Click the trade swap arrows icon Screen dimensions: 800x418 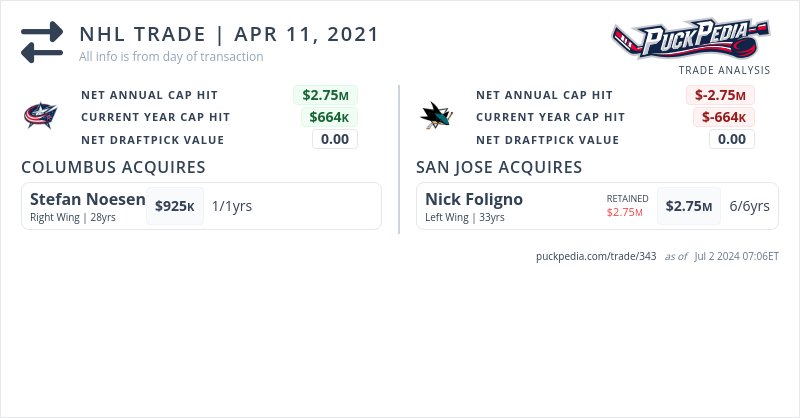(x=42, y=42)
